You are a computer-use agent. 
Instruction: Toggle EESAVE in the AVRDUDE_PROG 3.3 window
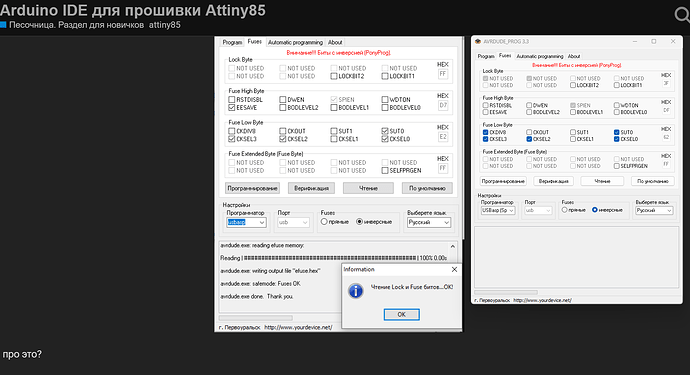(485, 112)
